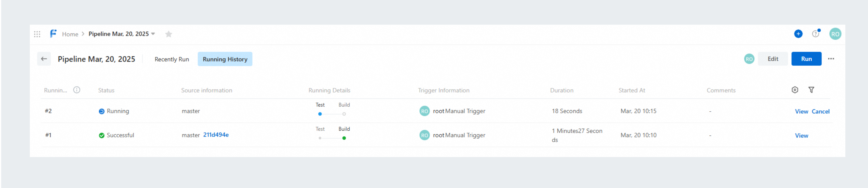
Task: Star this pipeline as favorite
Action: click(x=168, y=34)
